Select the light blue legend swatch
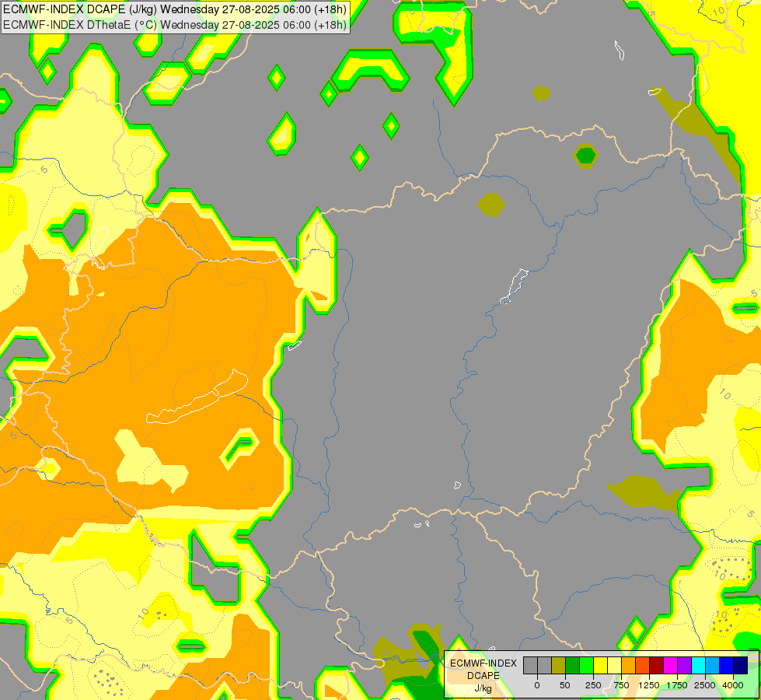Viewport: 761px width, 700px height. [713, 665]
